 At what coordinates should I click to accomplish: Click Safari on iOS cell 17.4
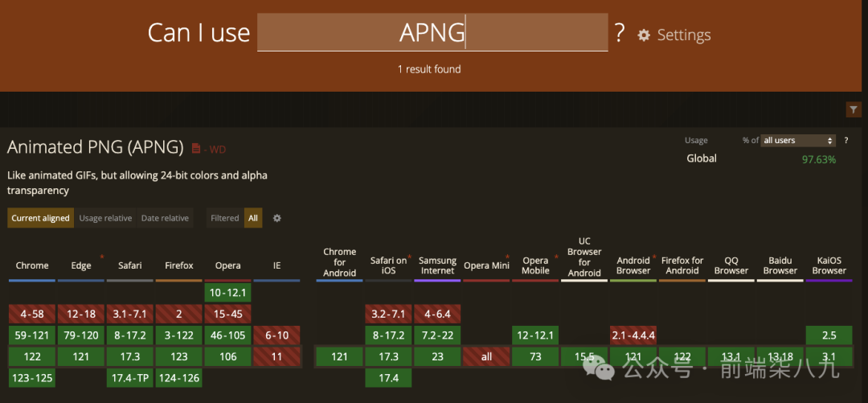[x=389, y=378]
